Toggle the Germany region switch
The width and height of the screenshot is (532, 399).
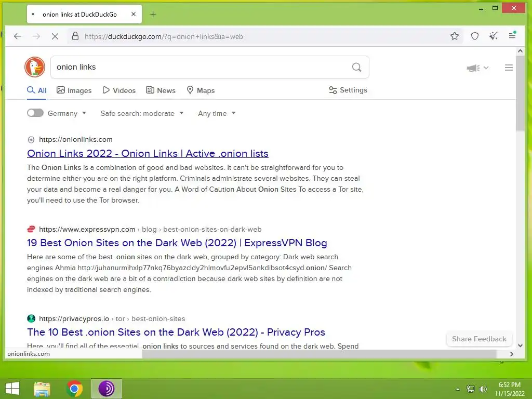tap(35, 113)
